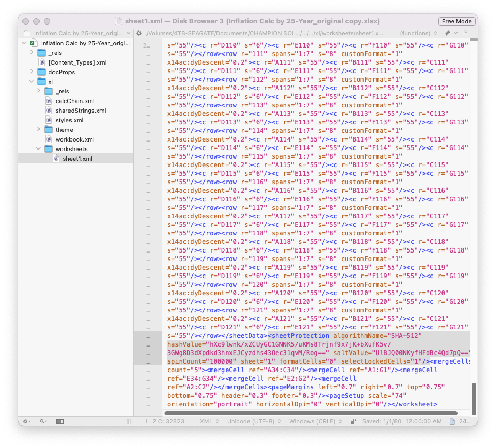Select the worksheets folder icon

(49, 149)
